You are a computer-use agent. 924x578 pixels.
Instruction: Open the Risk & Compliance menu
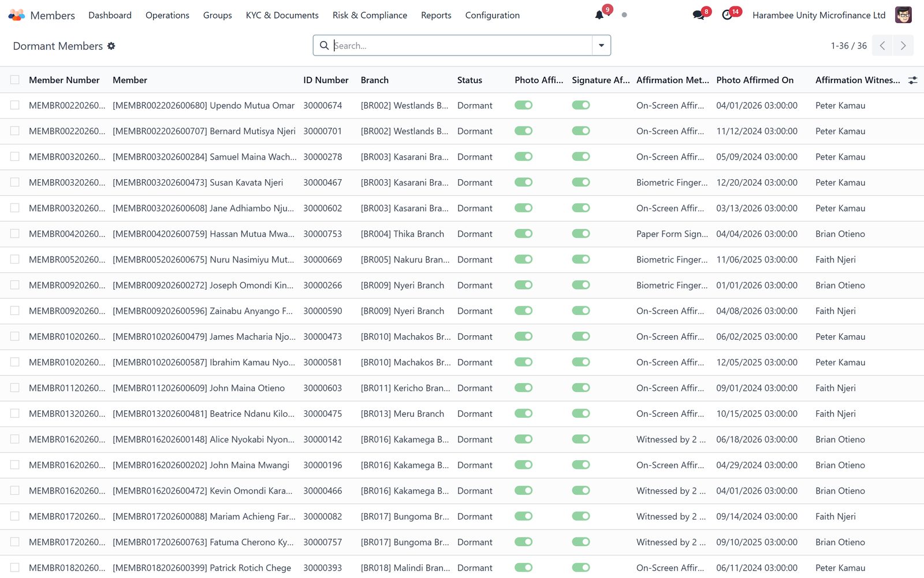(x=370, y=15)
